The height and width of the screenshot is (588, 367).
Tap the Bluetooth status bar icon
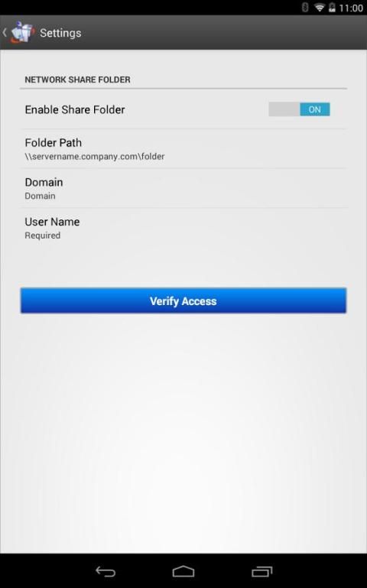[x=305, y=7]
